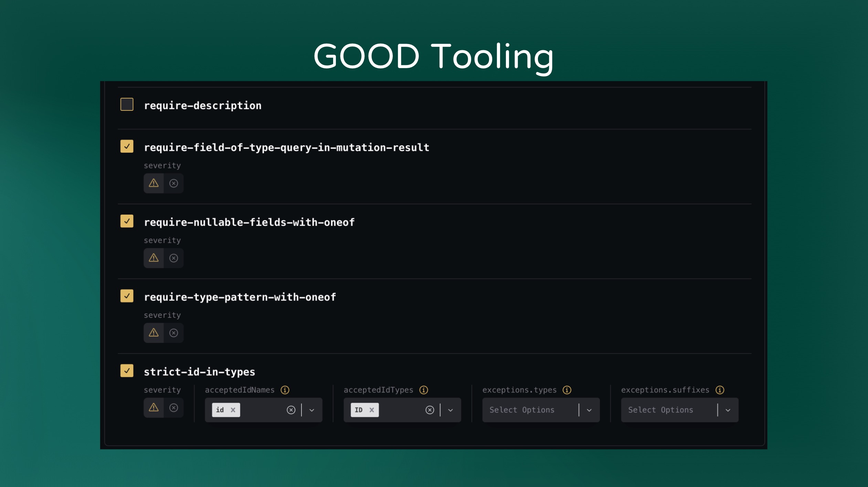
Task: Uncheck the require-nullable-fields-with-oneof rule
Action: point(127,221)
